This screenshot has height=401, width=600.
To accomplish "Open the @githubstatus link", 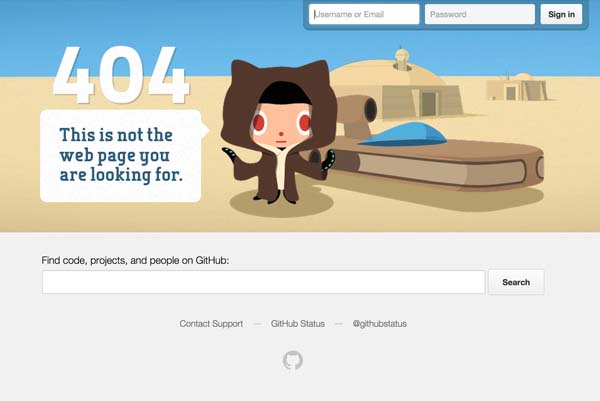I will point(380,324).
